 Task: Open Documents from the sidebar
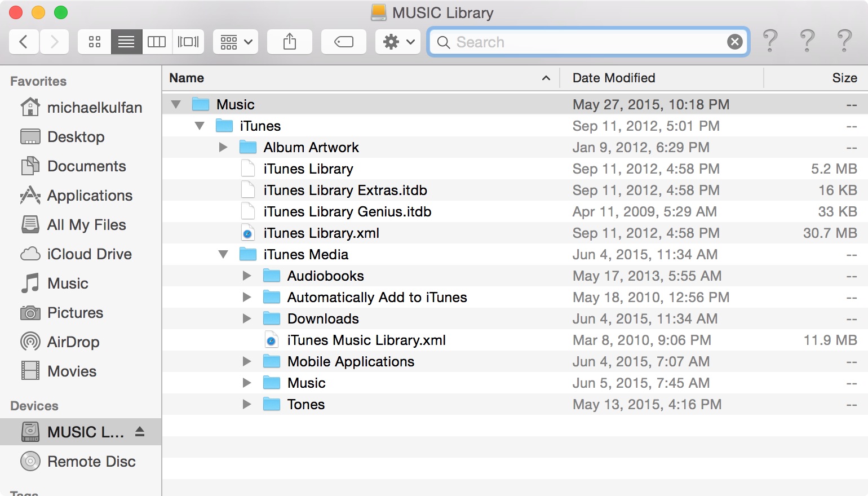coord(81,166)
